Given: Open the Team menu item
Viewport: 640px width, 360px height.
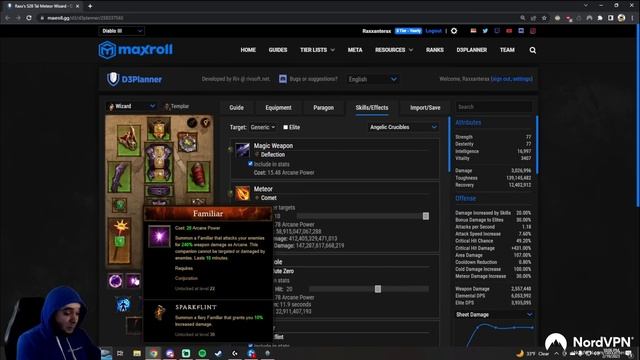Looking at the screenshot, I should point(507,50).
